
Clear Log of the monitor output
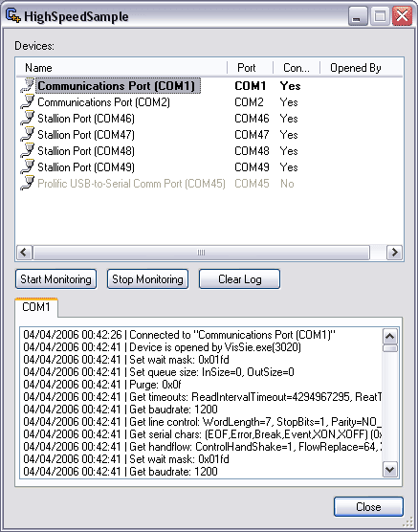point(239,279)
